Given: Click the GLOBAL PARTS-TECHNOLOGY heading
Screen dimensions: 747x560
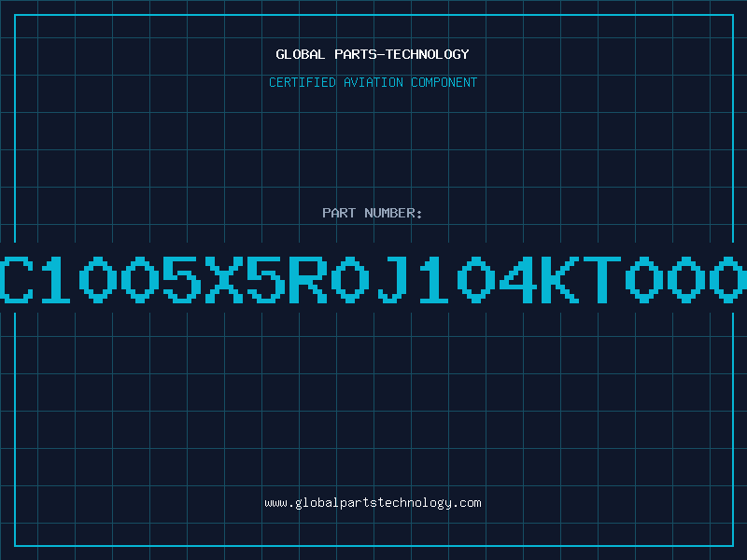Looking at the screenshot, I should [x=373, y=54].
